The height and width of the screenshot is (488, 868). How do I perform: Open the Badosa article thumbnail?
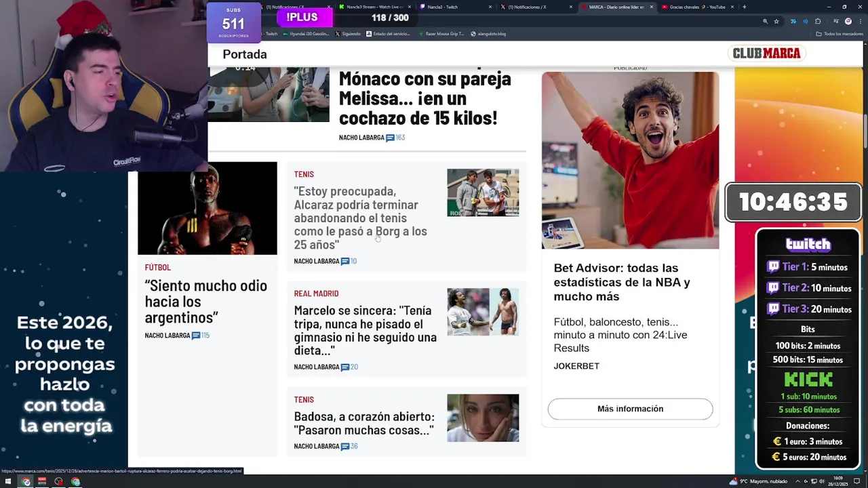(483, 418)
